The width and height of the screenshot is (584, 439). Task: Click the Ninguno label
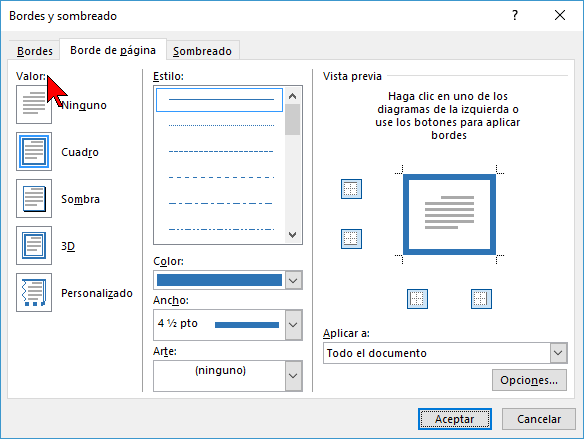[x=84, y=105]
